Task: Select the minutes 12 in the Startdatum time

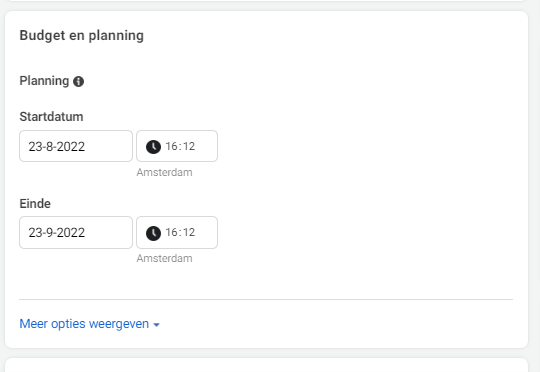Action: click(189, 146)
